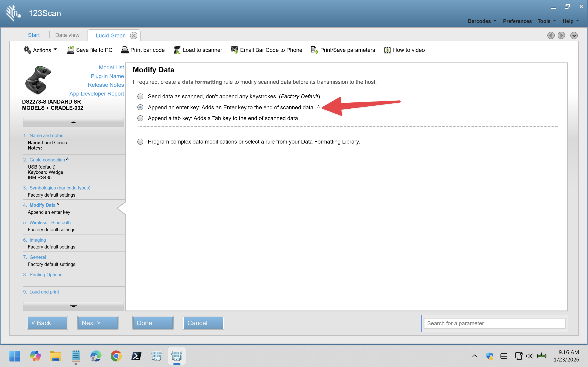The width and height of the screenshot is (588, 367).
Task: Click the Print/Save parameters icon
Action: tap(314, 50)
